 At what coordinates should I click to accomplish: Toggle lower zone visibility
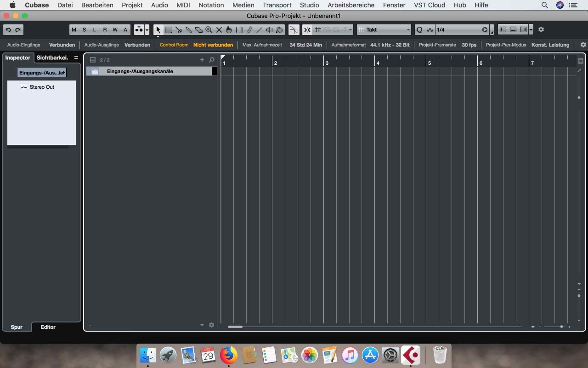513,30
